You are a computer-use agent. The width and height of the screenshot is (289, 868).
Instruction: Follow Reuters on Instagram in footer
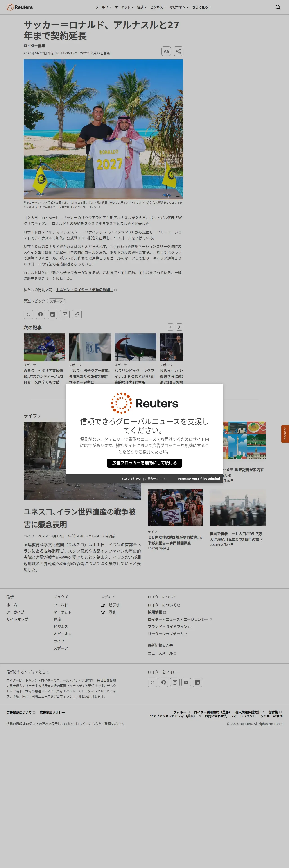175,682
